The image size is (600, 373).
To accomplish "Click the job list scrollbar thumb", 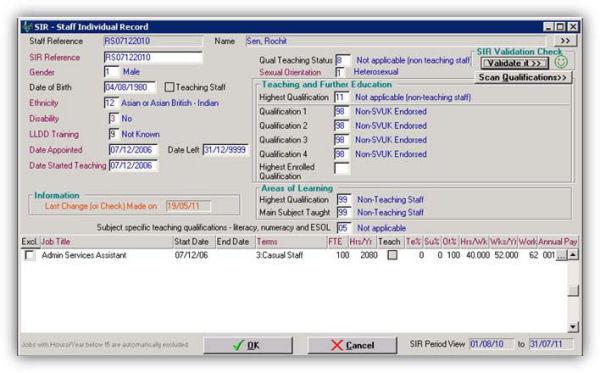I will point(573,291).
